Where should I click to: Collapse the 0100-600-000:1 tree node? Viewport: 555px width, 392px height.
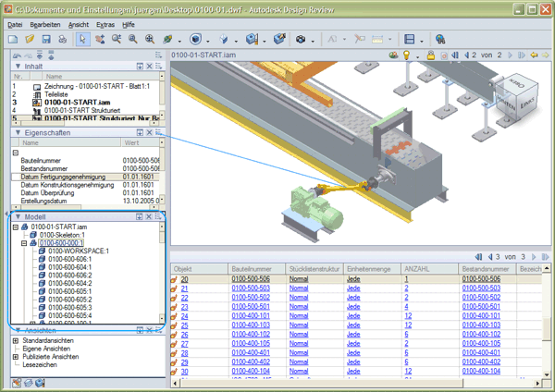coord(24,243)
